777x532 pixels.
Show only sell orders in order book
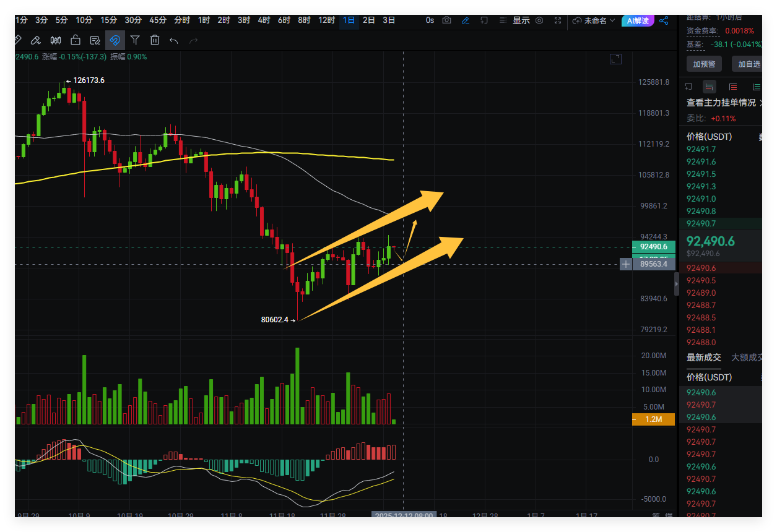733,87
